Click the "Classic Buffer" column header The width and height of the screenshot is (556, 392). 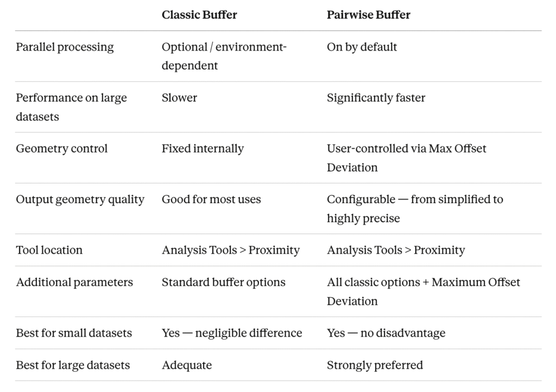(199, 15)
